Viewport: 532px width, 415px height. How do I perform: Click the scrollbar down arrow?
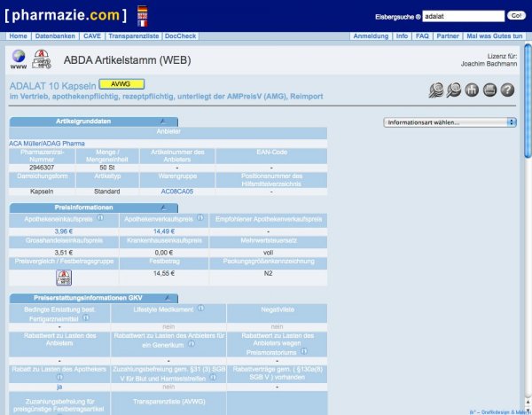(528, 411)
